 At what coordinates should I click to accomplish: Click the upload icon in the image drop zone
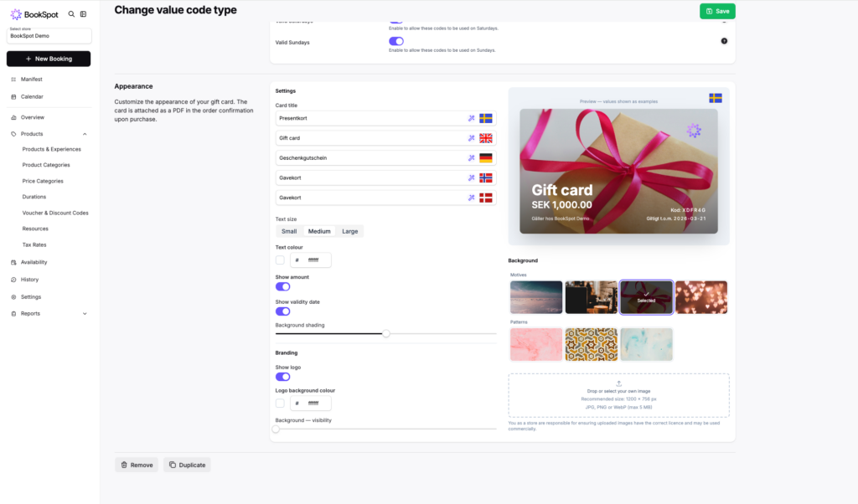tap(618, 383)
